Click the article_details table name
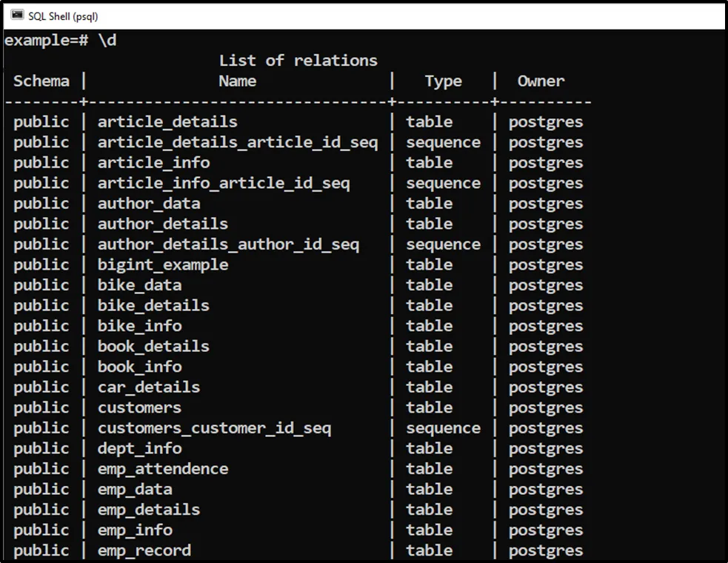Image resolution: width=728 pixels, height=563 pixels. 167,122
